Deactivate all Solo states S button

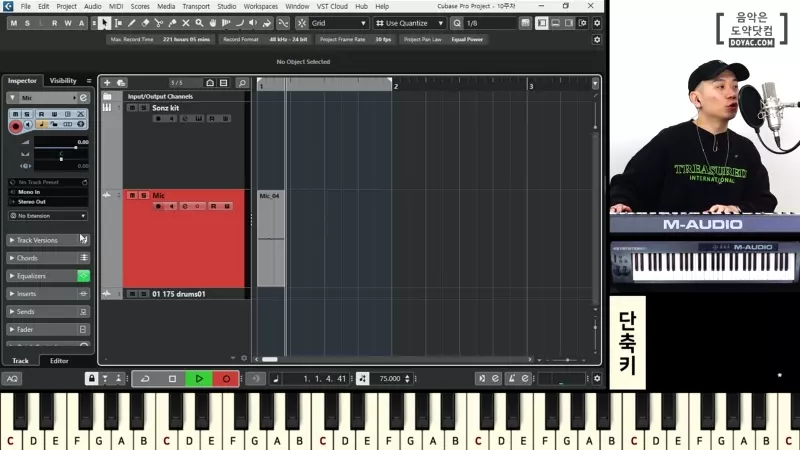pos(27,23)
